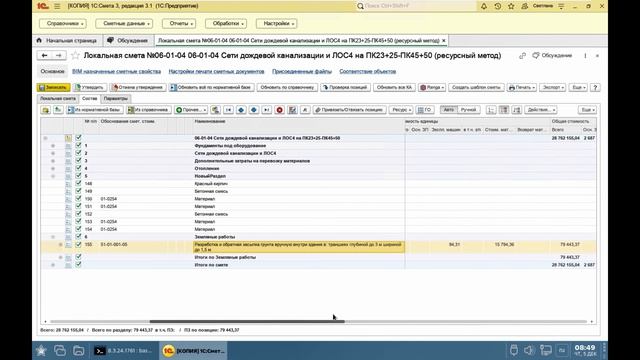Toggle checkbox for highlighted row 155

pos(78,244)
